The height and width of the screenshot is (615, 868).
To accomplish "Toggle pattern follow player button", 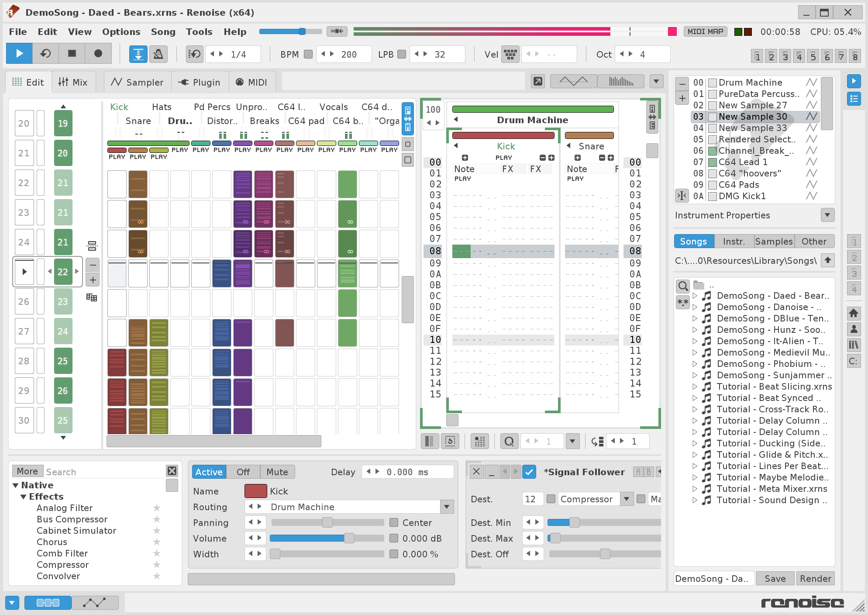I will 138,54.
